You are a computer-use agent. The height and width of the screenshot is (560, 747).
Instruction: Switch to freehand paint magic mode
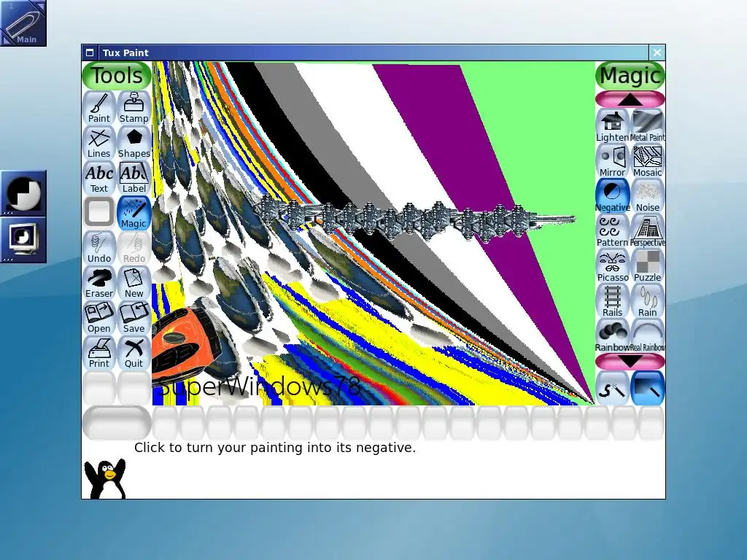(x=613, y=389)
